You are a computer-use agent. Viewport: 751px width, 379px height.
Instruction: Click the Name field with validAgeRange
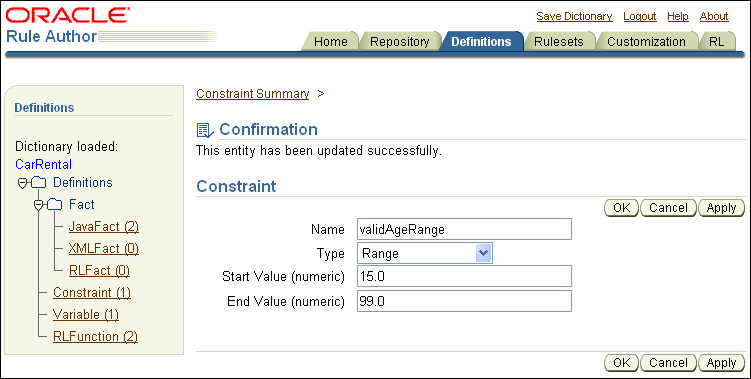pos(464,229)
